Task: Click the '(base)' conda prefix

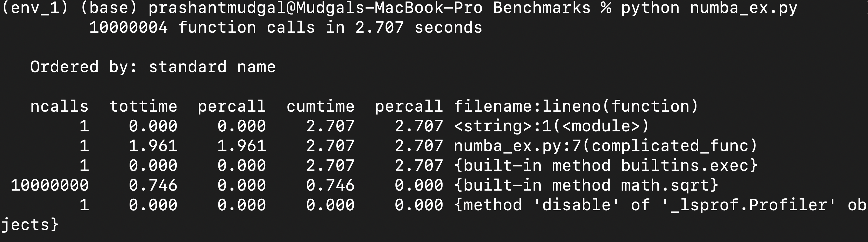Action: (109, 8)
